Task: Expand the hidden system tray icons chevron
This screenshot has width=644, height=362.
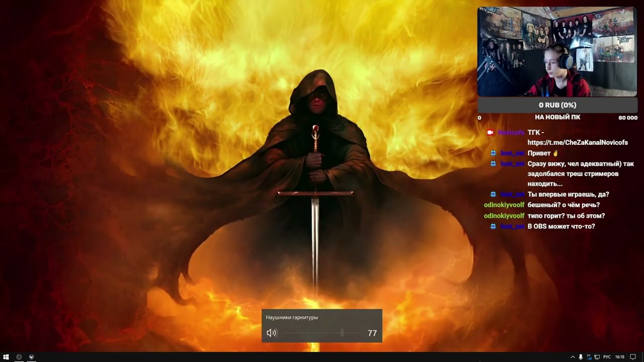Action: tap(573, 357)
